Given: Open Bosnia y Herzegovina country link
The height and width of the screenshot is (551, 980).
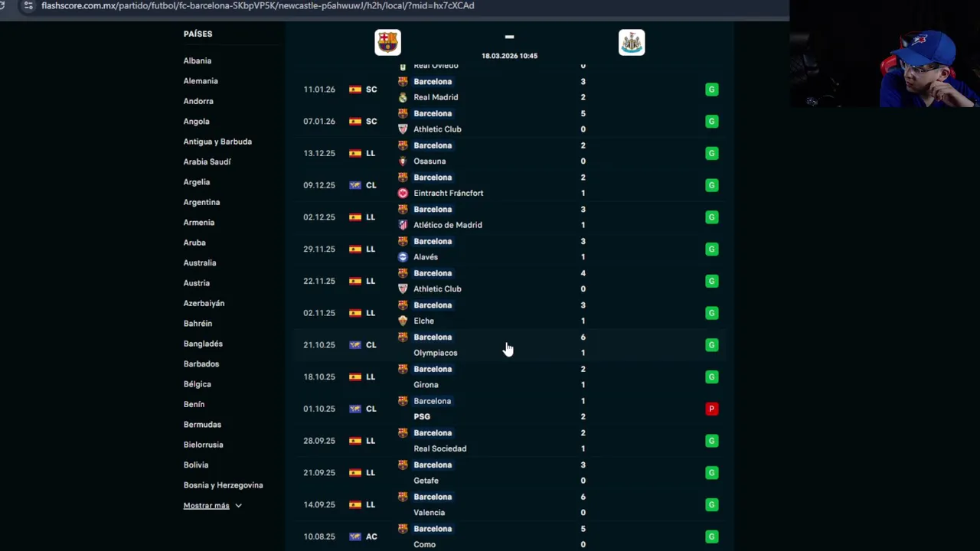Looking at the screenshot, I should click(x=223, y=485).
